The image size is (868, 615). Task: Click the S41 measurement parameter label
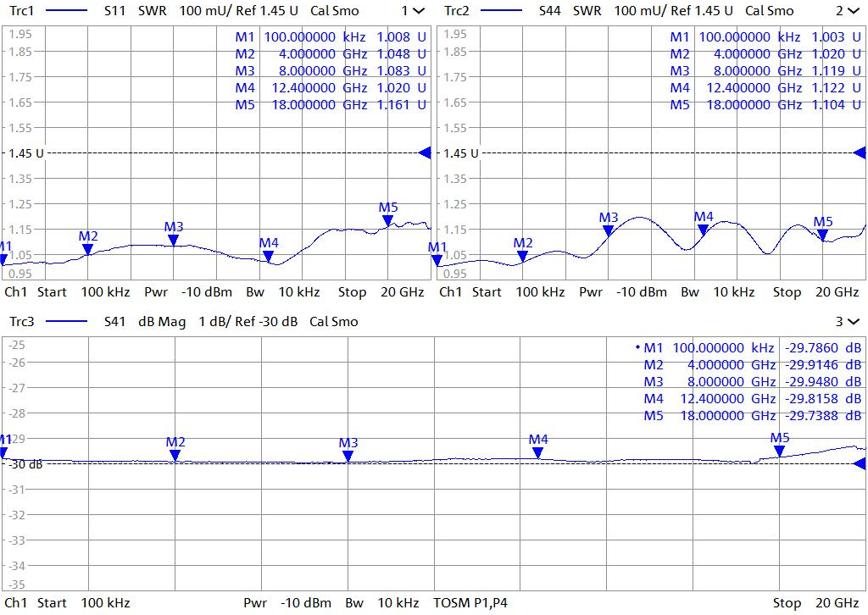point(114,322)
